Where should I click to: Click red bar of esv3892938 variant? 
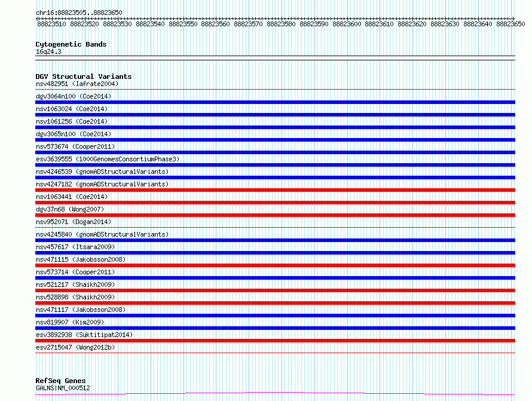coord(275,341)
